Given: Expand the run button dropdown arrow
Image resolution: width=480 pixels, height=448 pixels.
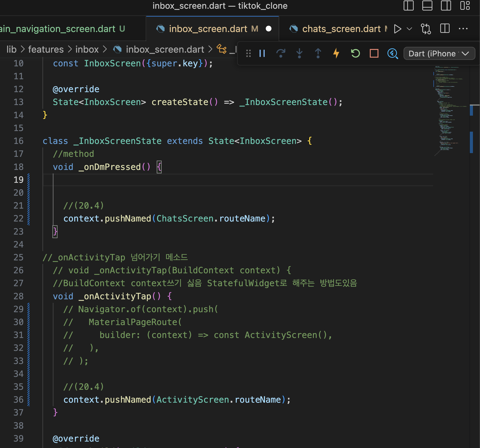Looking at the screenshot, I should (409, 29).
